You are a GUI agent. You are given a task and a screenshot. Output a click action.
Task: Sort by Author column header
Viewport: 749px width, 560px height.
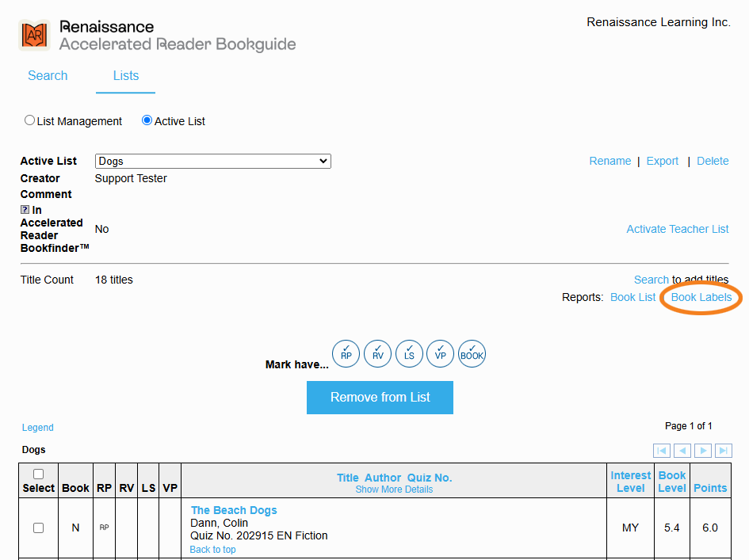tap(383, 478)
